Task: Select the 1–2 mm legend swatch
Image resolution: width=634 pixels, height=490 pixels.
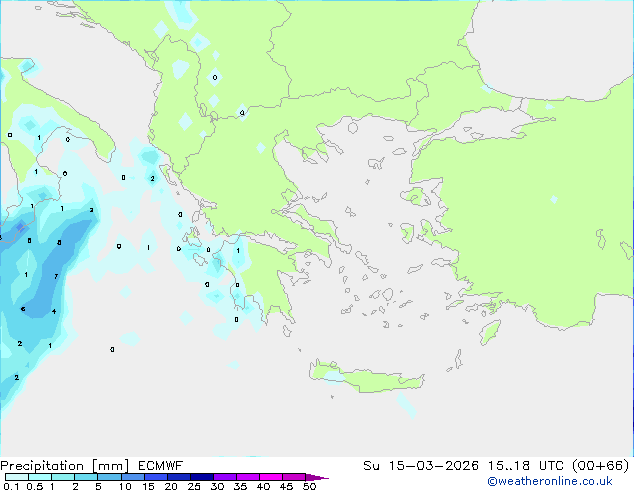Action: (x=63, y=477)
